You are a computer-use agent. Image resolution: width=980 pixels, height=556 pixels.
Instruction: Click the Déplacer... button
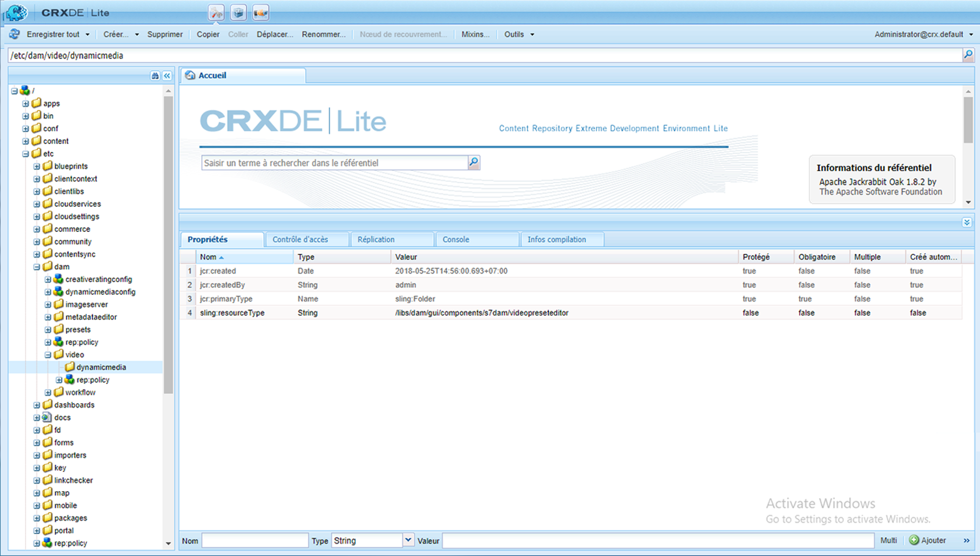click(274, 34)
